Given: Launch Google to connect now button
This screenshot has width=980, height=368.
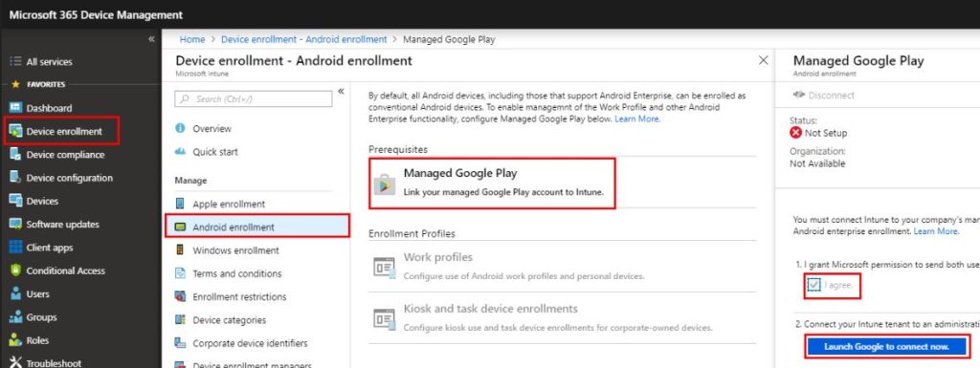Looking at the screenshot, I should pyautogui.click(x=887, y=347).
